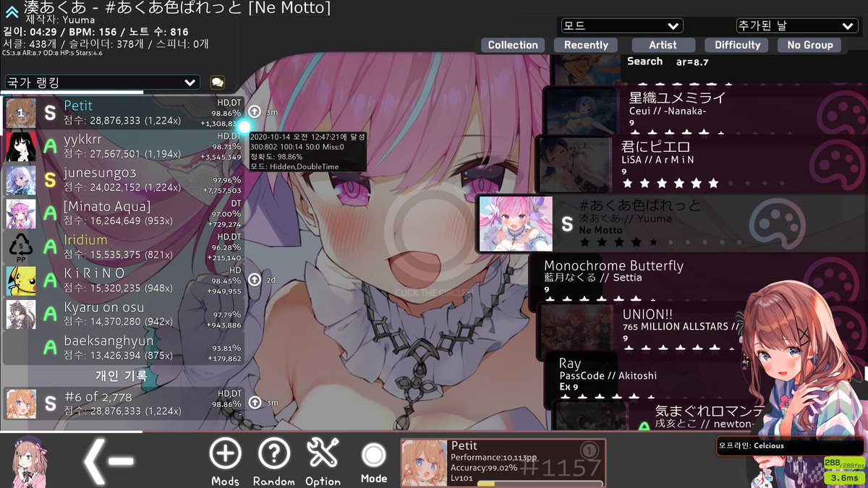This screenshot has width=868, height=488.
Task: Switch to the No Group tab
Action: click(x=810, y=45)
